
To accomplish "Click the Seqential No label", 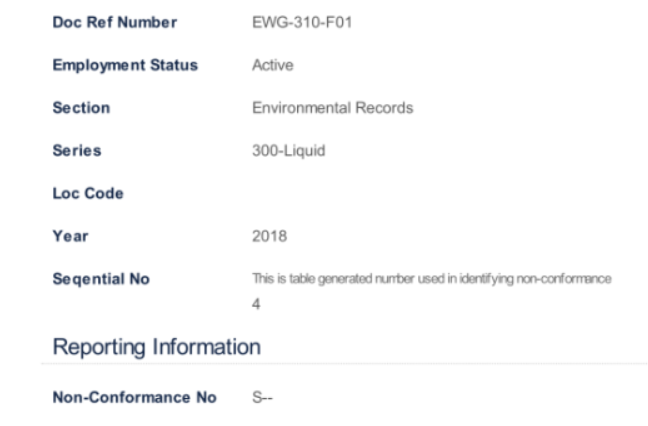I will coord(100,279).
